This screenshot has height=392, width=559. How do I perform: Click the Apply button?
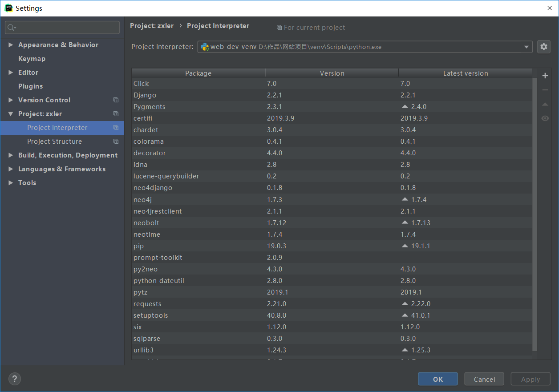[x=531, y=379]
